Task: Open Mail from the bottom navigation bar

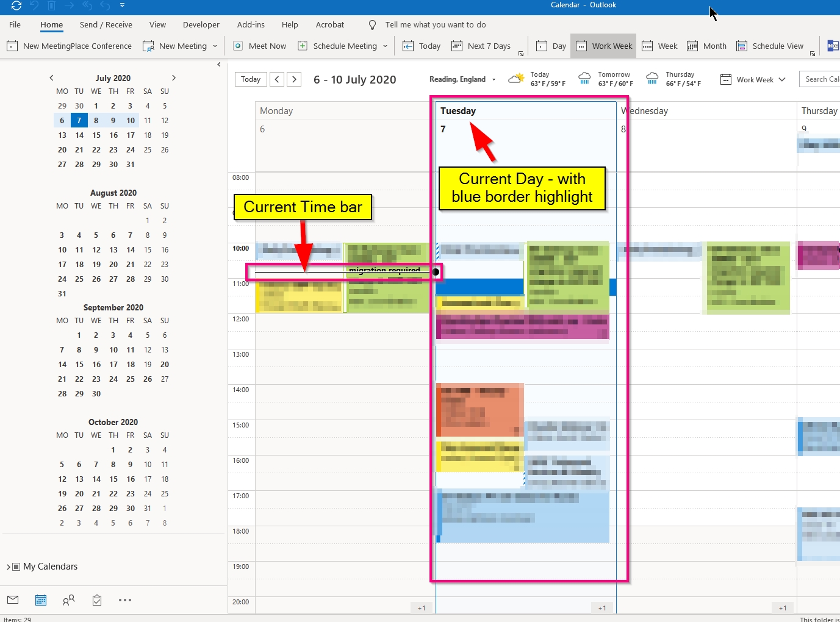Action: 13,600
